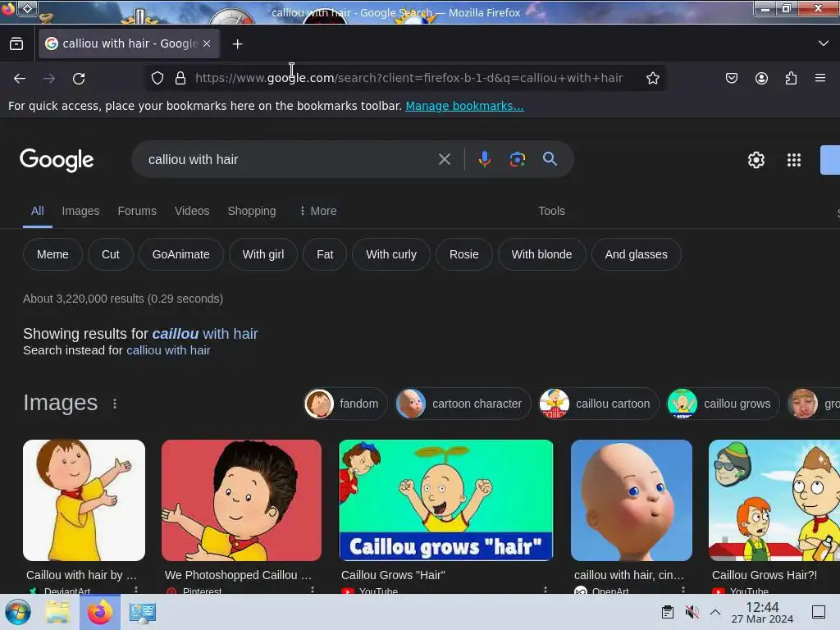Unmute the volume tray icon
The height and width of the screenshot is (630, 840).
pyautogui.click(x=692, y=612)
